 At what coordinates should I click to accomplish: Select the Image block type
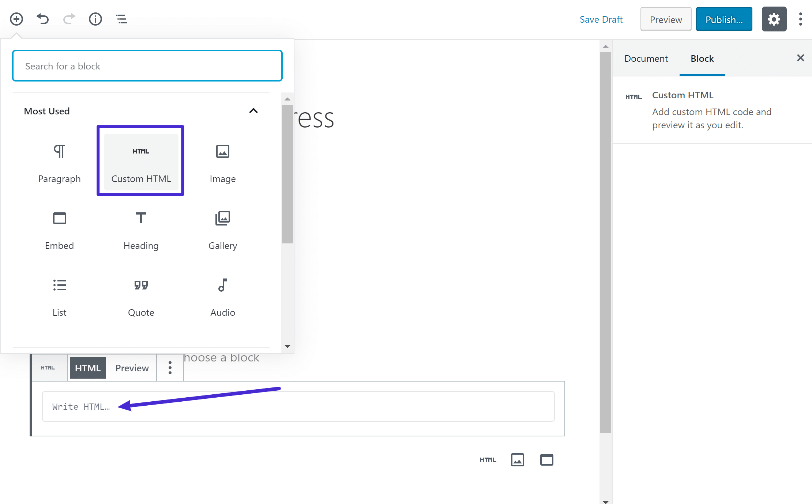[x=223, y=163]
